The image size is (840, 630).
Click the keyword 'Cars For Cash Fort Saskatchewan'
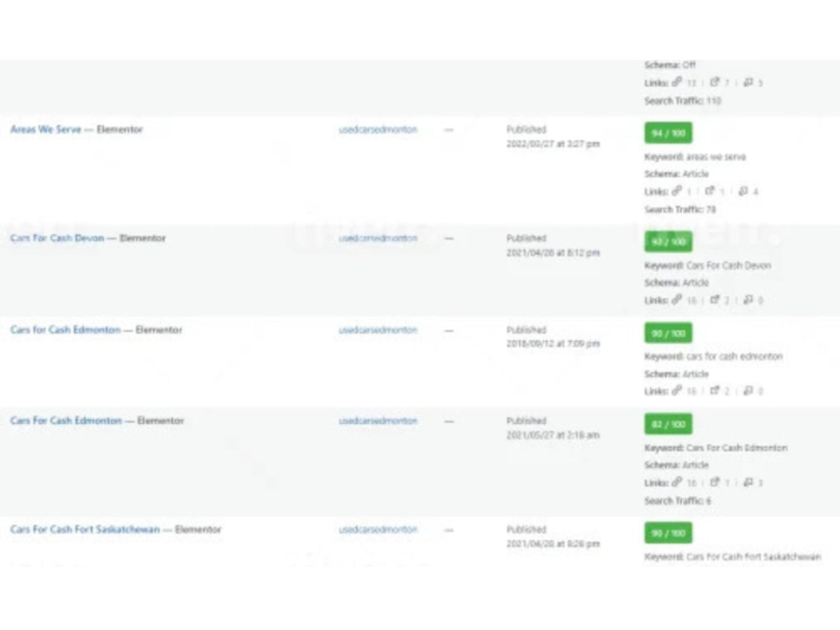pos(753,557)
